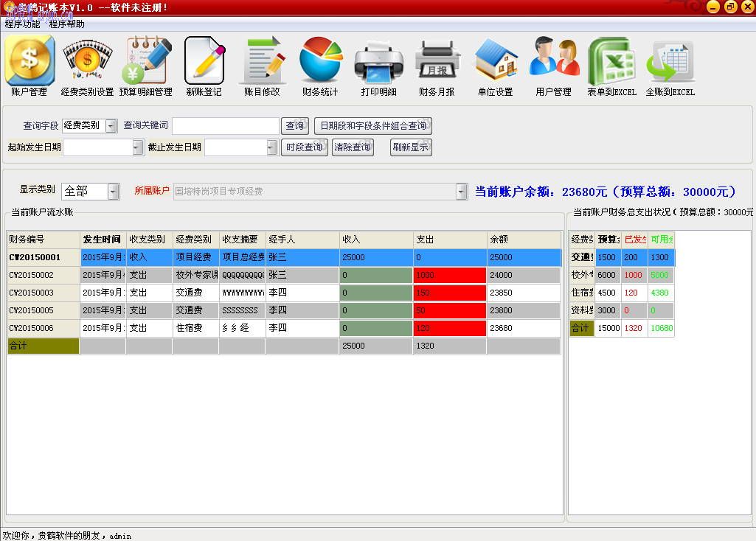Open 经费类别设置 expense category settings
Screen dimensions: 756x541
[86, 66]
